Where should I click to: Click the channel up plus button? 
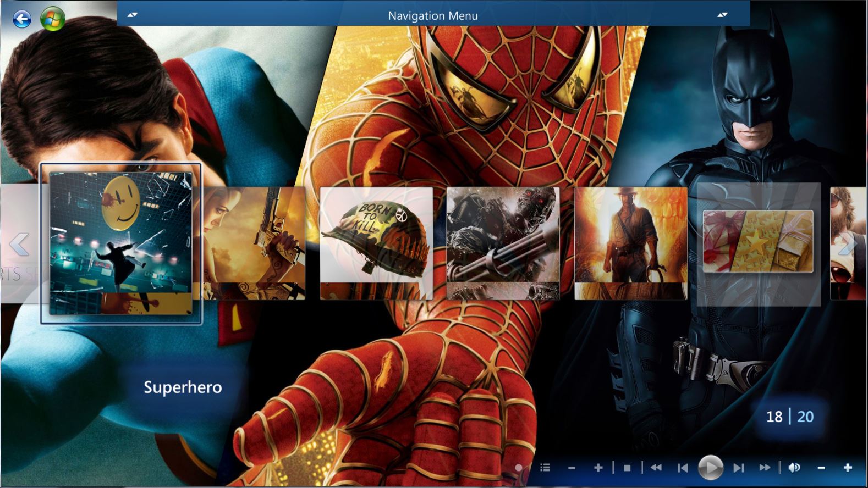point(598,468)
